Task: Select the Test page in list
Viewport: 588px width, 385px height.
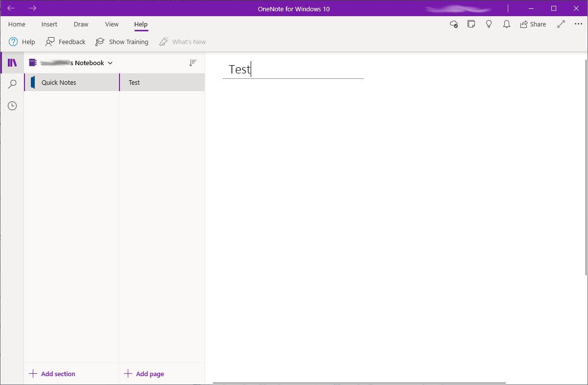Action: coord(162,82)
